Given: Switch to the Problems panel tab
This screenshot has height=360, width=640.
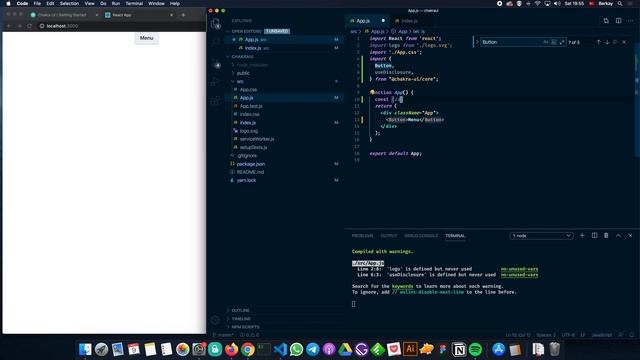Looking at the screenshot, I should (x=362, y=236).
